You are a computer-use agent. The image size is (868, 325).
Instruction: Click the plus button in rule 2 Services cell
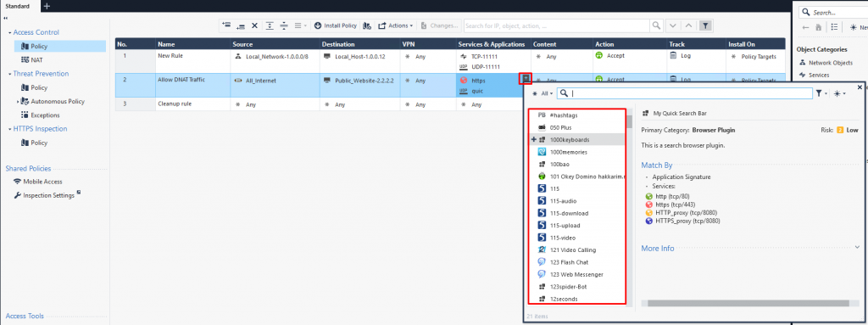(x=525, y=79)
